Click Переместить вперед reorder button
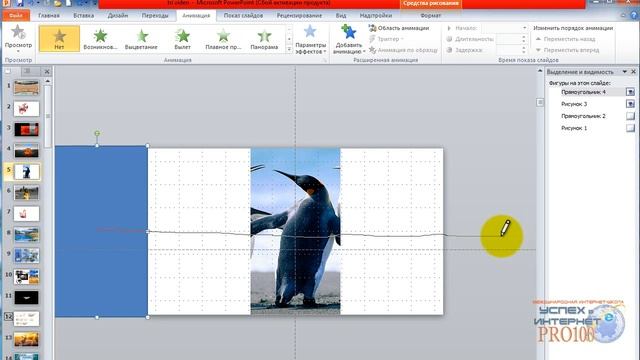 (567, 50)
